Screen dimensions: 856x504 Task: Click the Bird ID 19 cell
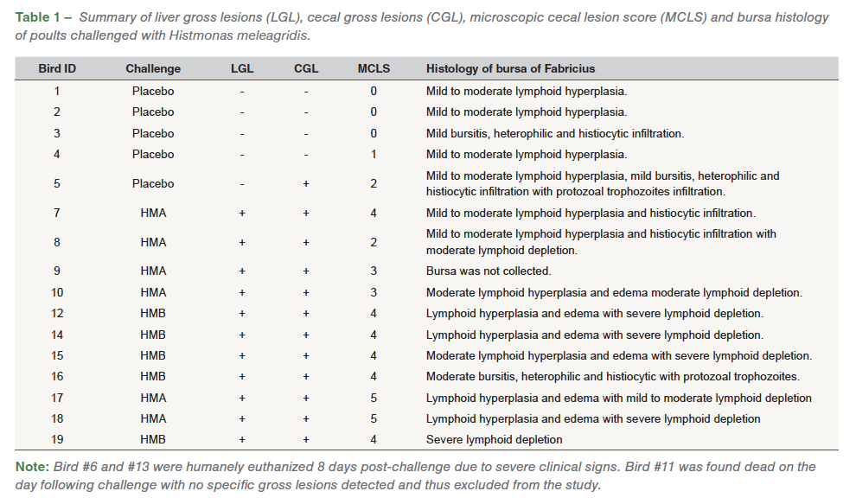(x=57, y=440)
